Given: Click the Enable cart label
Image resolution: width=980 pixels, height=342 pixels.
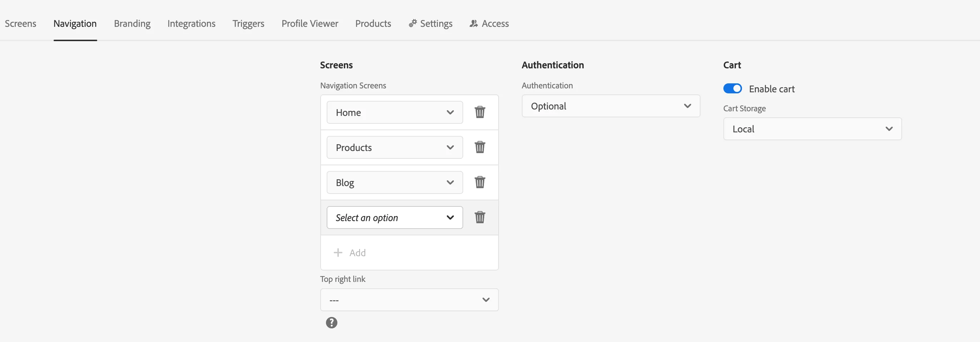Looking at the screenshot, I should 772,89.
